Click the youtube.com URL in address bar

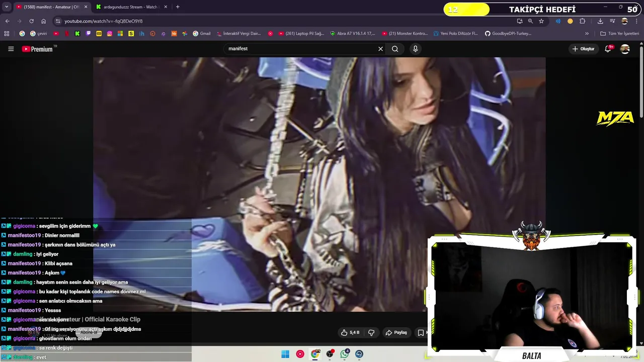pyautogui.click(x=104, y=21)
